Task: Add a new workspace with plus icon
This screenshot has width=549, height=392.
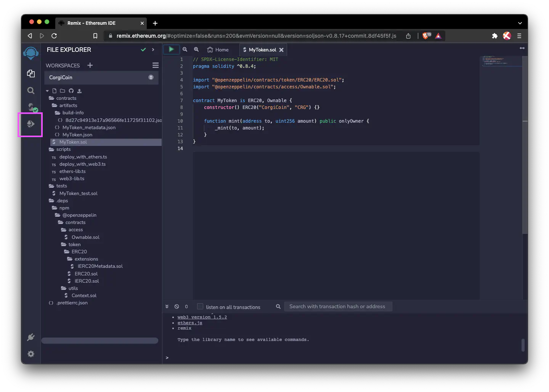Action: (x=90, y=65)
